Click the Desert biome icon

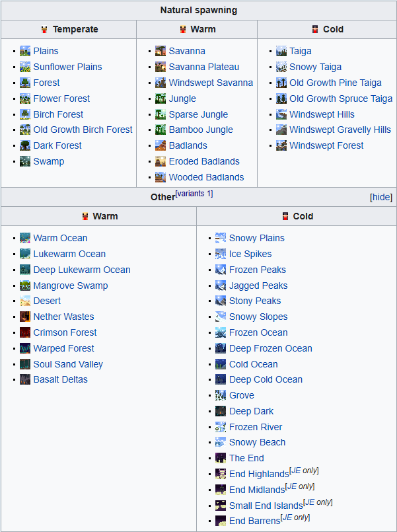[25, 301]
